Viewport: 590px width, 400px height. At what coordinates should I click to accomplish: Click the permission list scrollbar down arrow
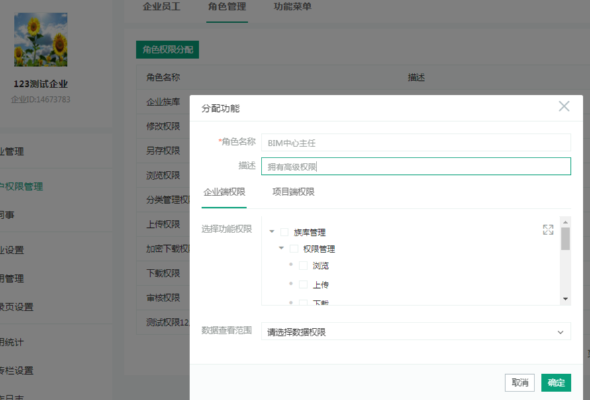pyautogui.click(x=565, y=299)
